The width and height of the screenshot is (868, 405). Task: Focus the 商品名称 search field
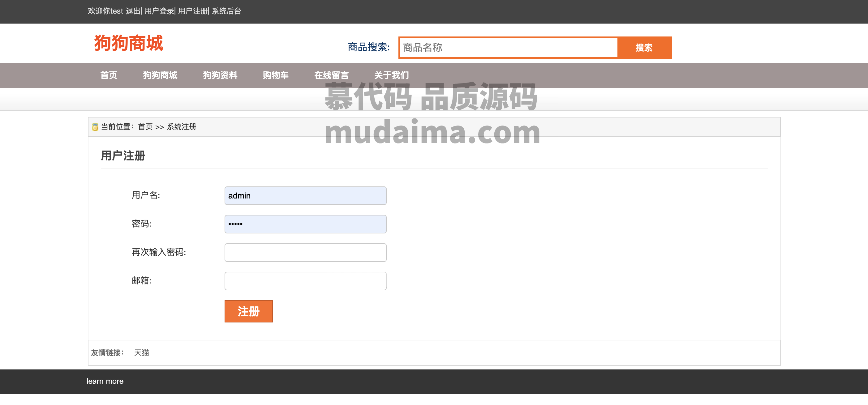coord(509,48)
